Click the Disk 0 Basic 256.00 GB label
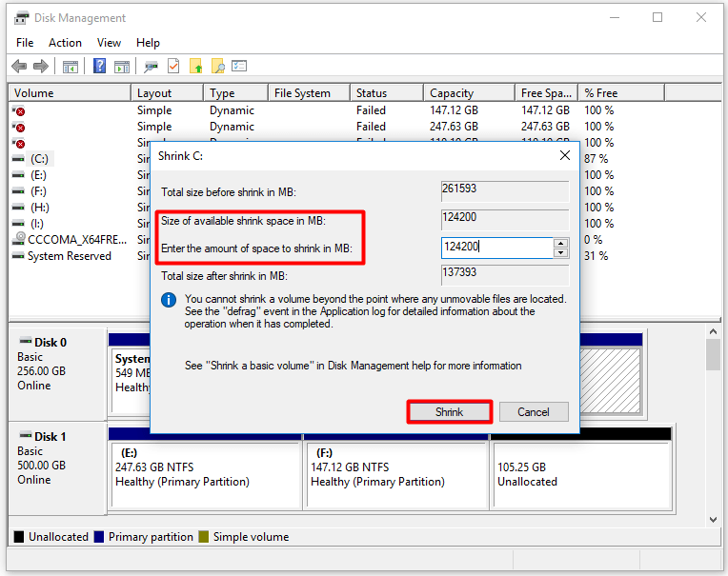 [x=57, y=374]
